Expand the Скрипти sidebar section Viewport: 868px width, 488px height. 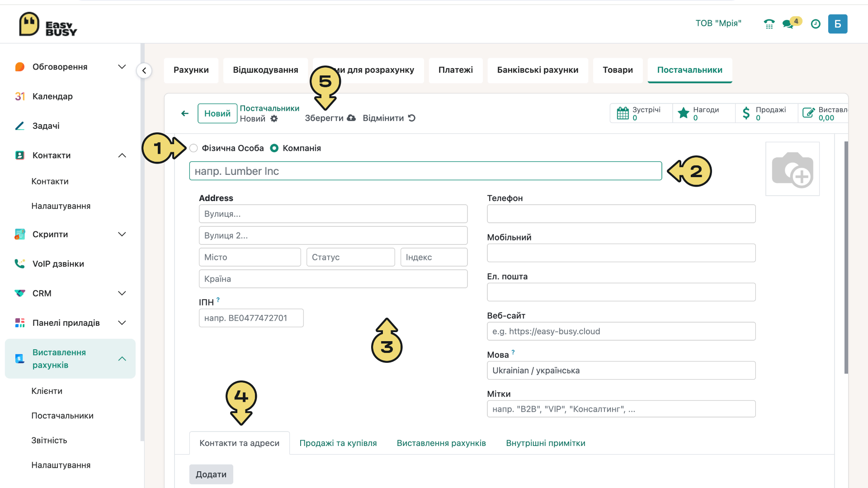coord(122,234)
